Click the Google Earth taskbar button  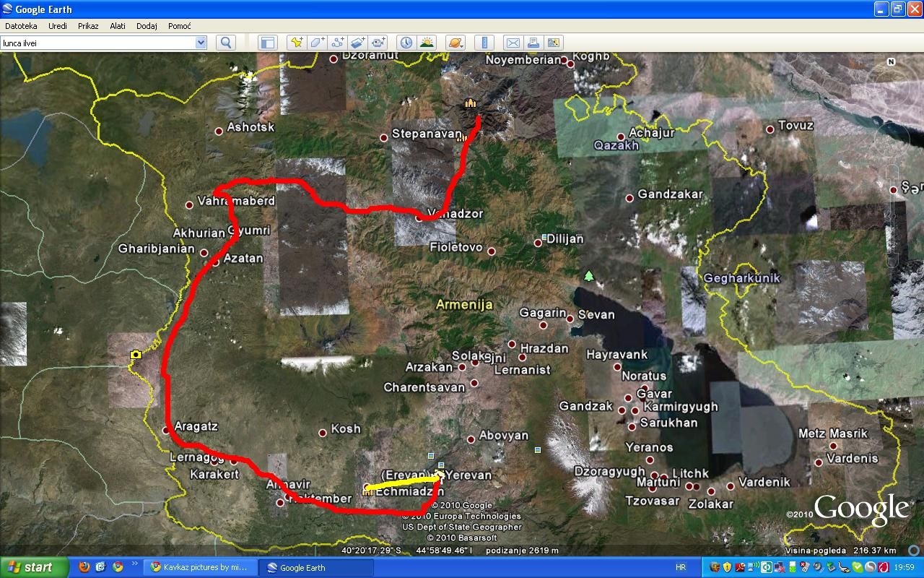[x=316, y=567]
